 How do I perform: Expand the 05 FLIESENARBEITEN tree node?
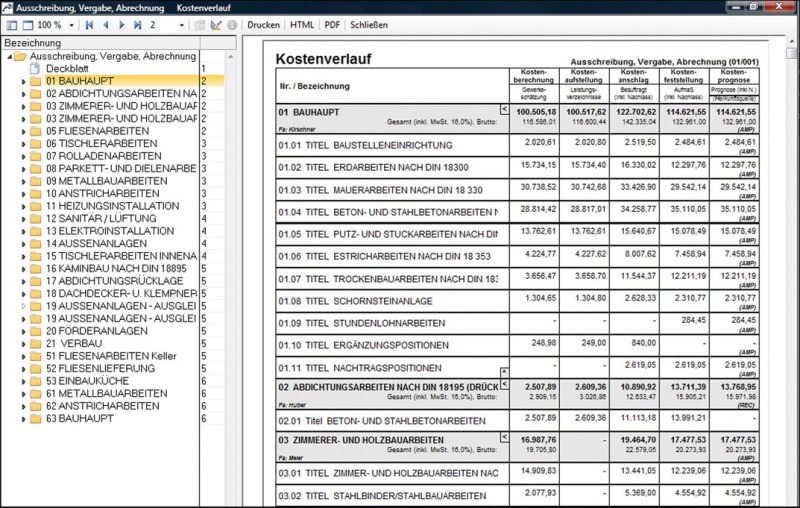tap(23, 132)
